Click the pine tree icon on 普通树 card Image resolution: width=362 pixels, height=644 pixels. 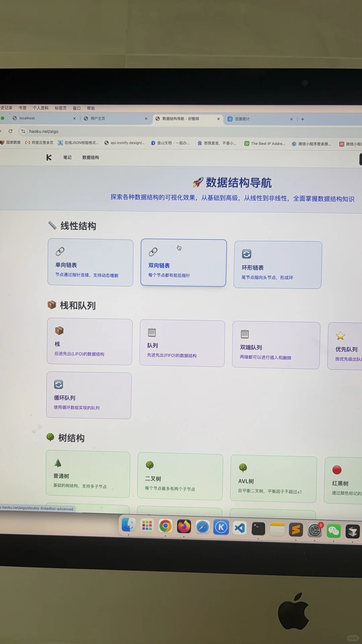[x=58, y=463]
